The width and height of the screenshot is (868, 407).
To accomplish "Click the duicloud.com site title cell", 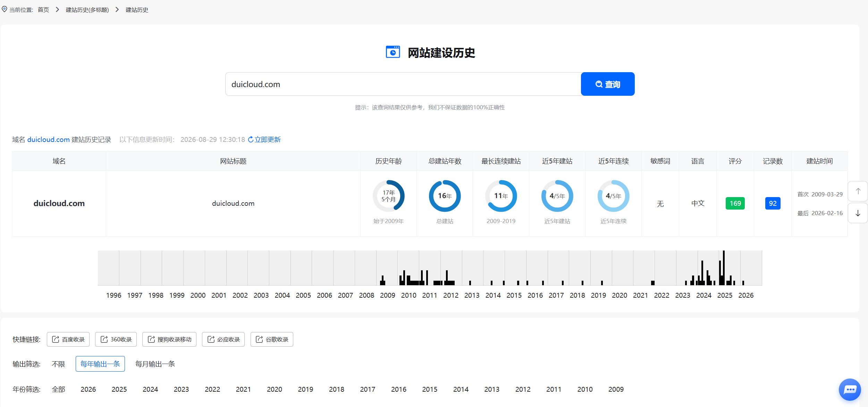I will (x=233, y=203).
